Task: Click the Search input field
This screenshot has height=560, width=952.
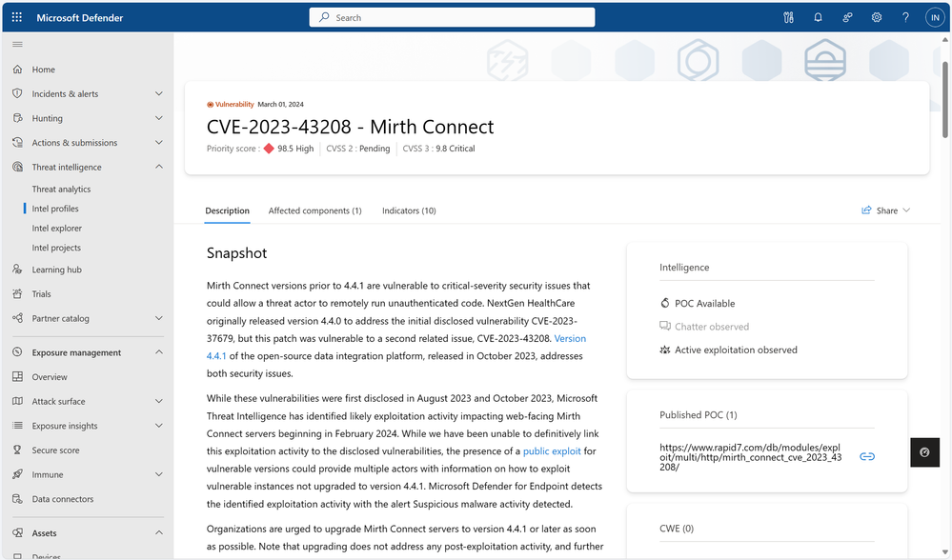Action: click(452, 17)
